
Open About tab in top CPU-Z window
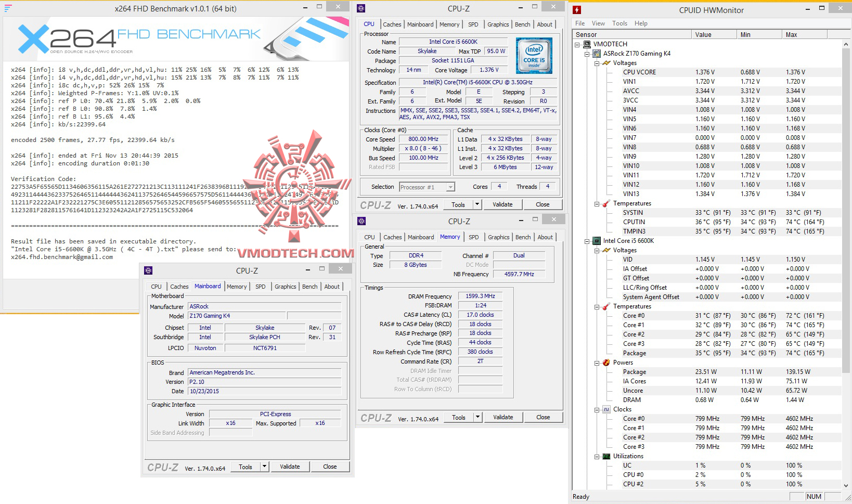coord(545,24)
